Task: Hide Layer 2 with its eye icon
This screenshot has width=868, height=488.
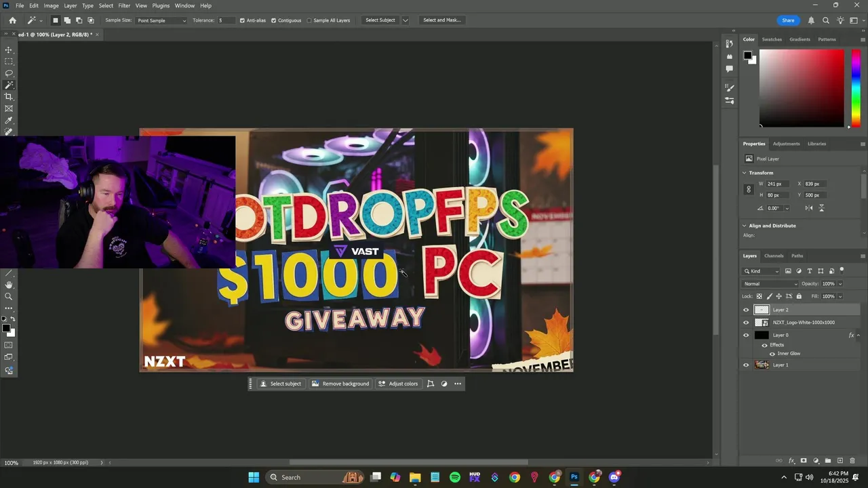Action: (746, 310)
